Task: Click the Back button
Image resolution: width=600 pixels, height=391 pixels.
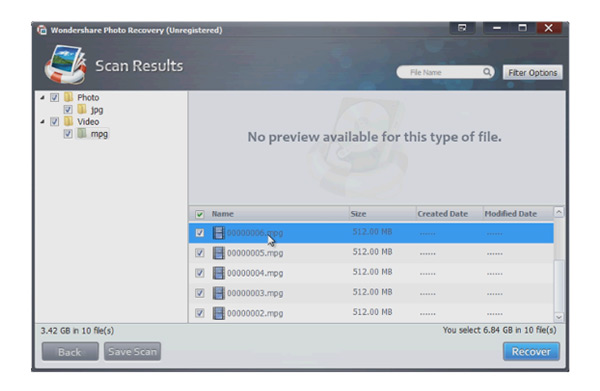Action: (x=70, y=351)
